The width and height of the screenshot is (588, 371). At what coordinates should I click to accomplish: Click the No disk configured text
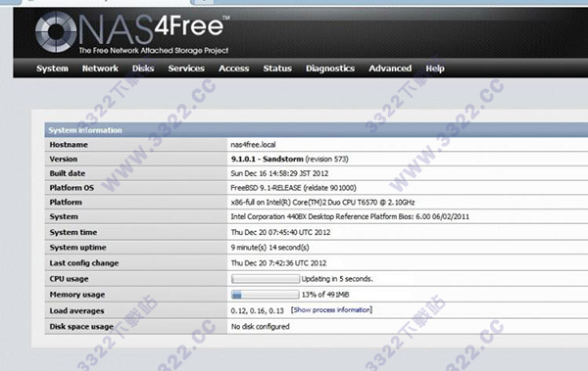(261, 327)
